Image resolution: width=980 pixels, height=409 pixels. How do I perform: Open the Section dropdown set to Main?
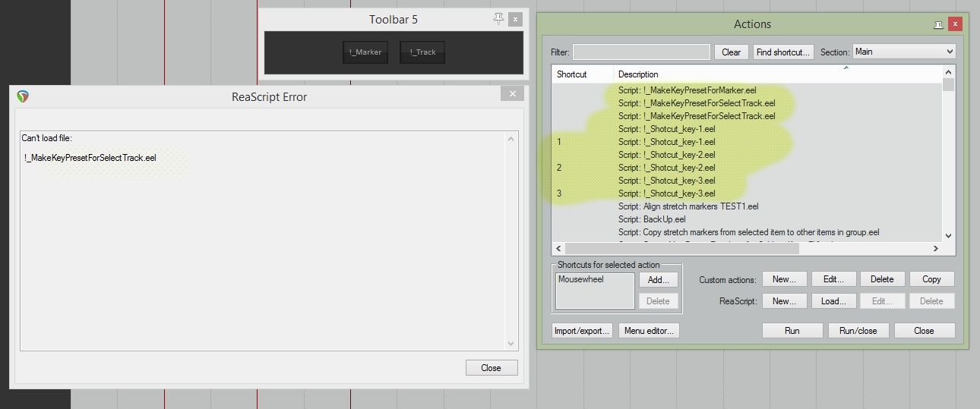pyautogui.click(x=904, y=52)
